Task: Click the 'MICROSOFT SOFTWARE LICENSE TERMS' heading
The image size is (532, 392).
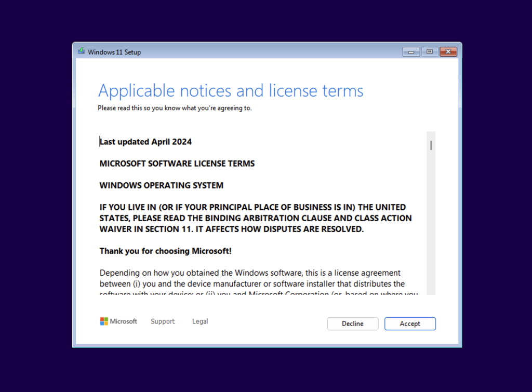Action: 177,164
